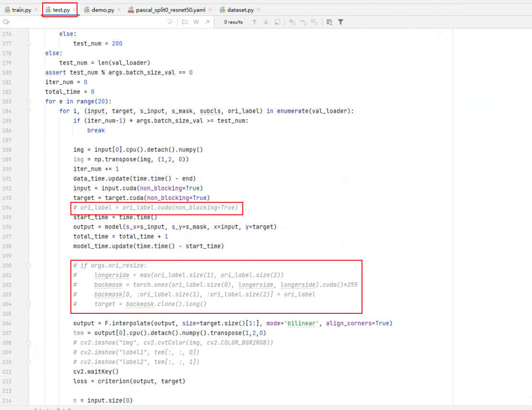Close the demo.py tab

(x=119, y=10)
